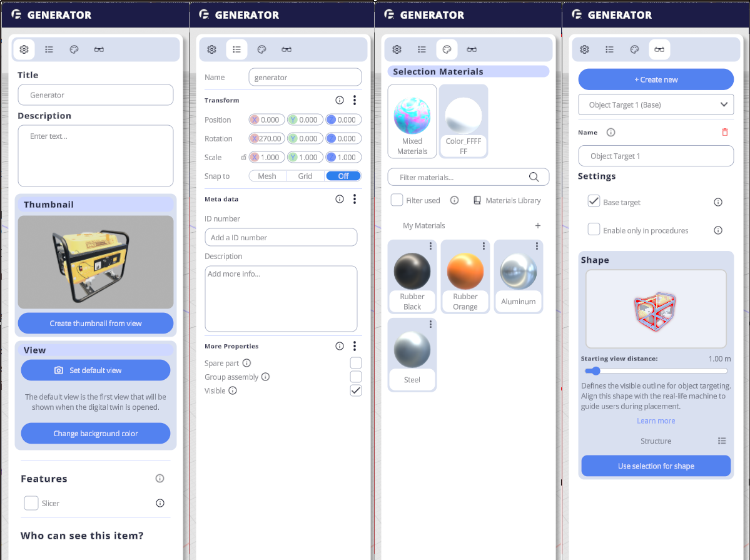
Task: Click the Starting view distance slider handle
Action: pyautogui.click(x=587, y=371)
